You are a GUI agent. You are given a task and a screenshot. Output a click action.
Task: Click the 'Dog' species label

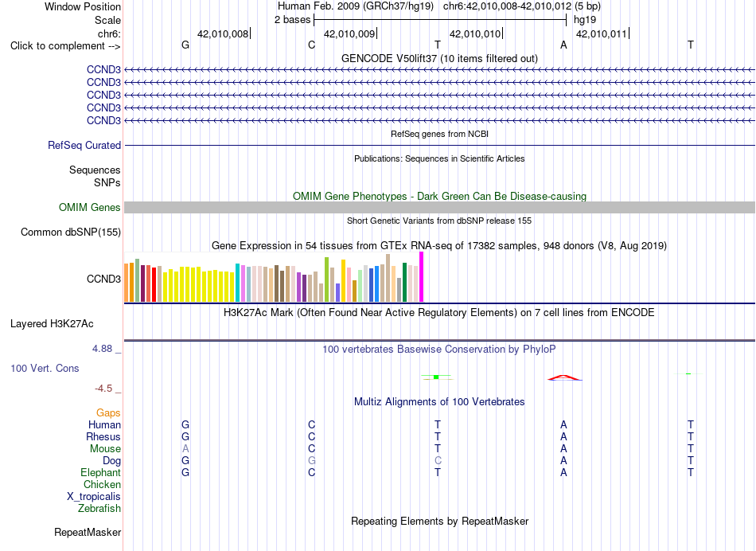[x=112, y=461]
